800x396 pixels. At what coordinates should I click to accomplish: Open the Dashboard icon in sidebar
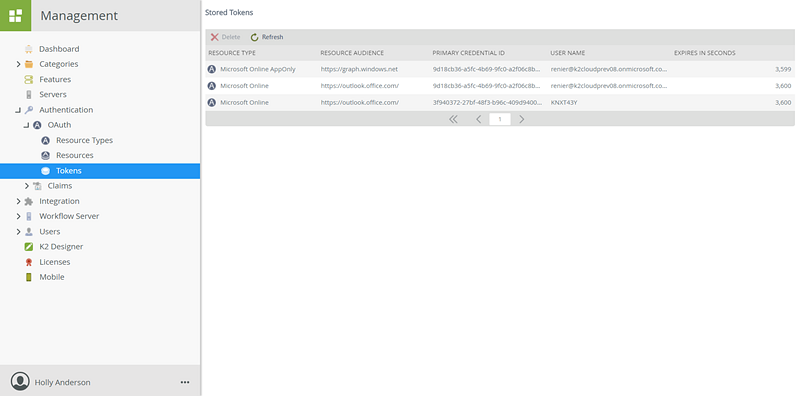click(29, 49)
